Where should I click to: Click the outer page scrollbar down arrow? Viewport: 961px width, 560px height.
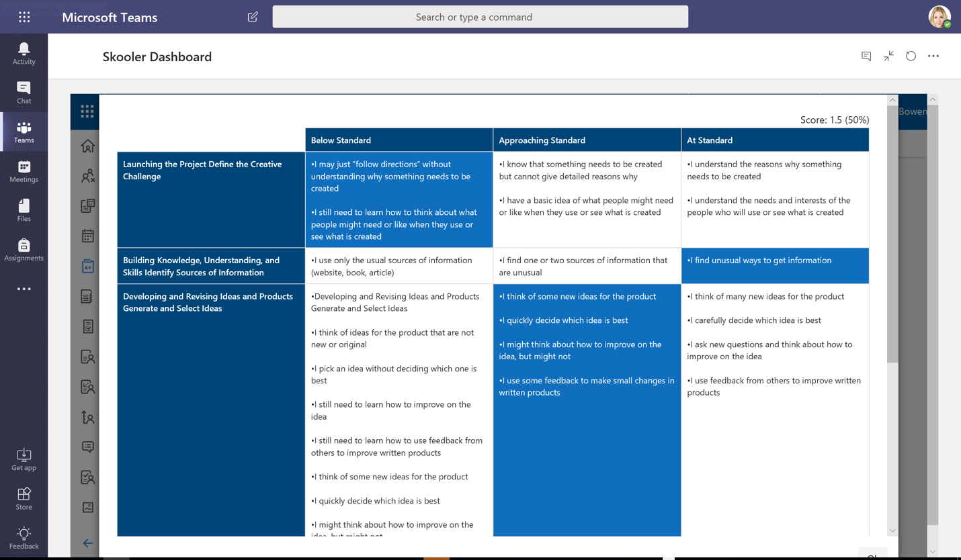933,552
